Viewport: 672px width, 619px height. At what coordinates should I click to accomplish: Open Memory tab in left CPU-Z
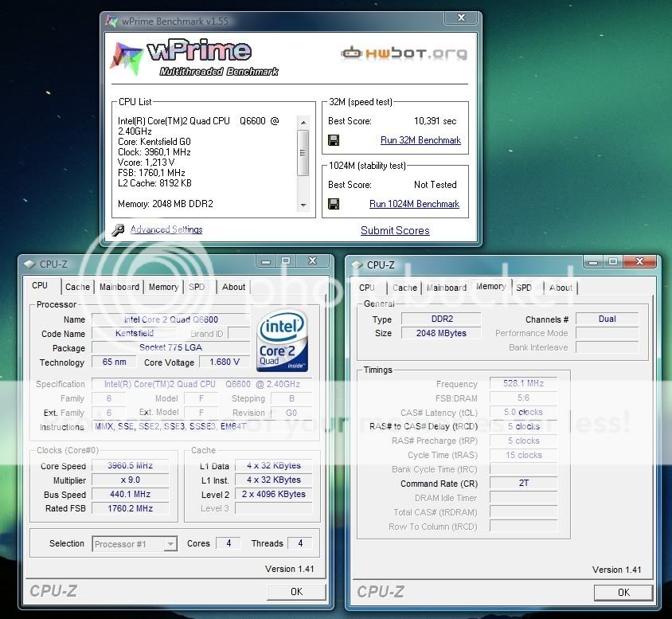163,287
